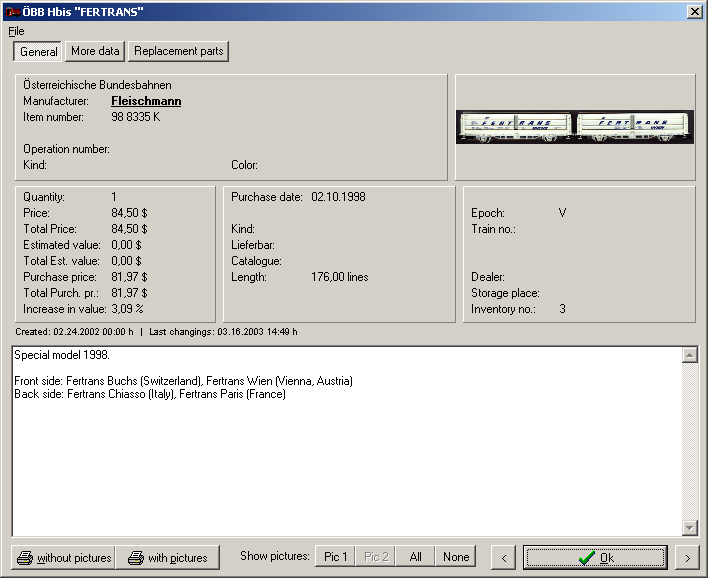
Task: Click the Last changings timestamp
Action: point(223,332)
